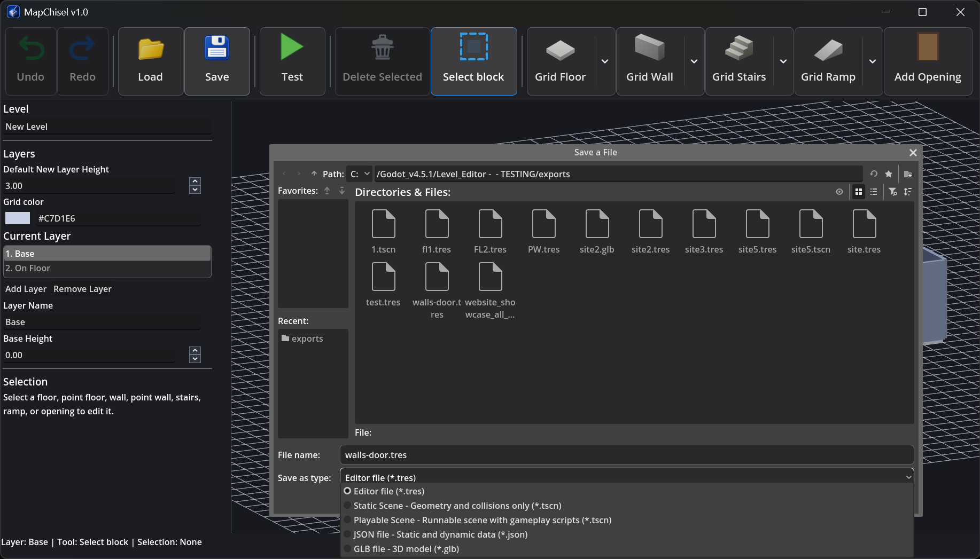Switch file view to list mode

click(874, 192)
